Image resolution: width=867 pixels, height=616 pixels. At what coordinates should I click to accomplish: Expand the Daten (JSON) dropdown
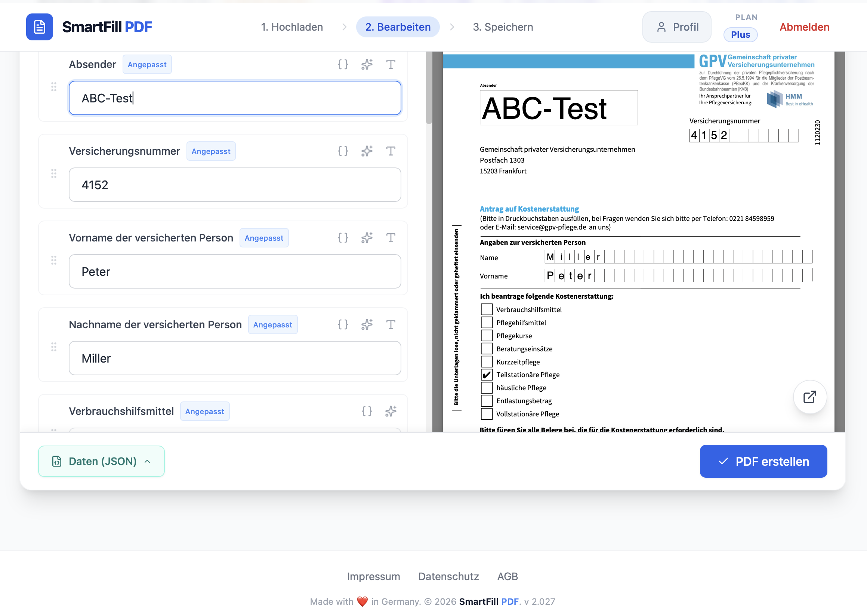pos(101,461)
